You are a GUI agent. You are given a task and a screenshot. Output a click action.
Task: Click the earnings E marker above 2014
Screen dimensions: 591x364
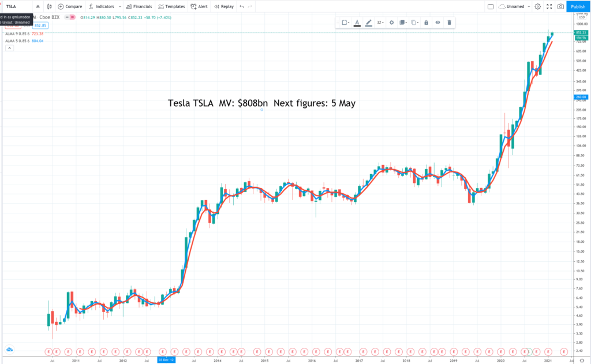tap(222, 352)
